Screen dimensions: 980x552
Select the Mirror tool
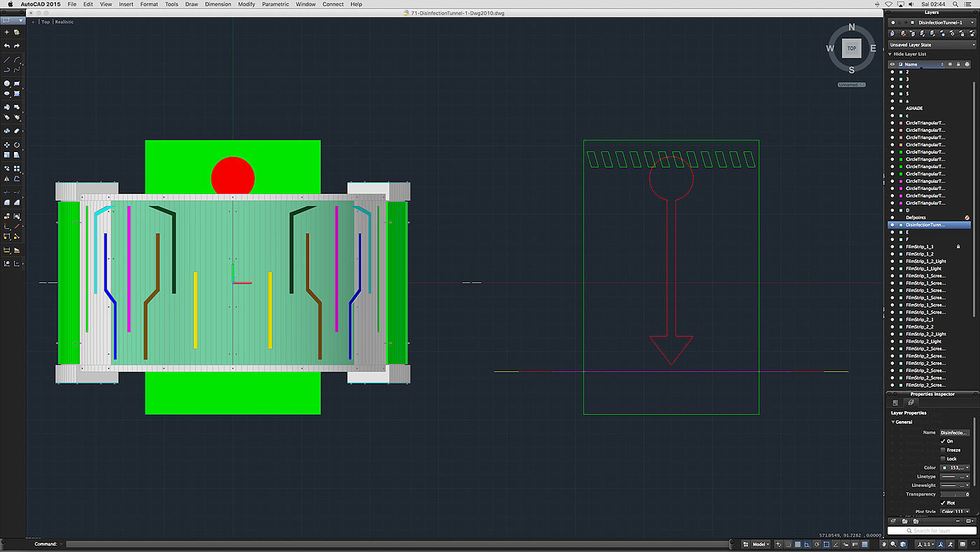pos(7,179)
